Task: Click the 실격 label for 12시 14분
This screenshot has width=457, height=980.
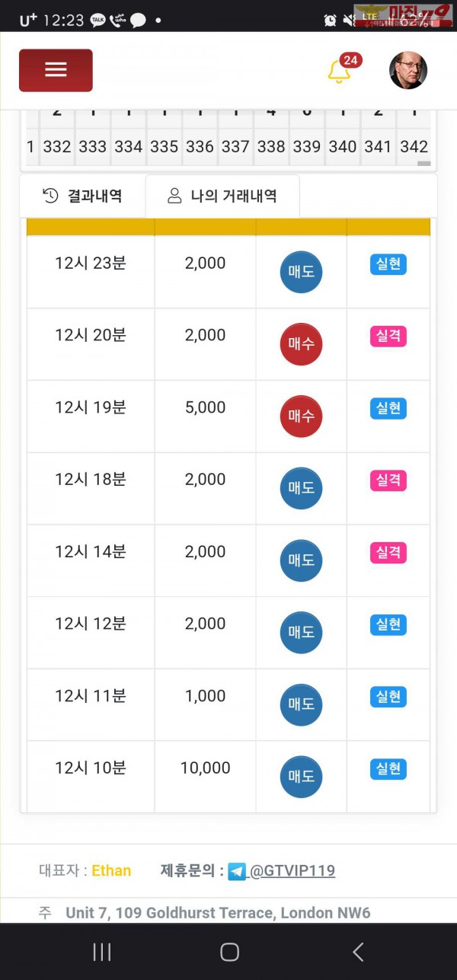Action: click(388, 552)
